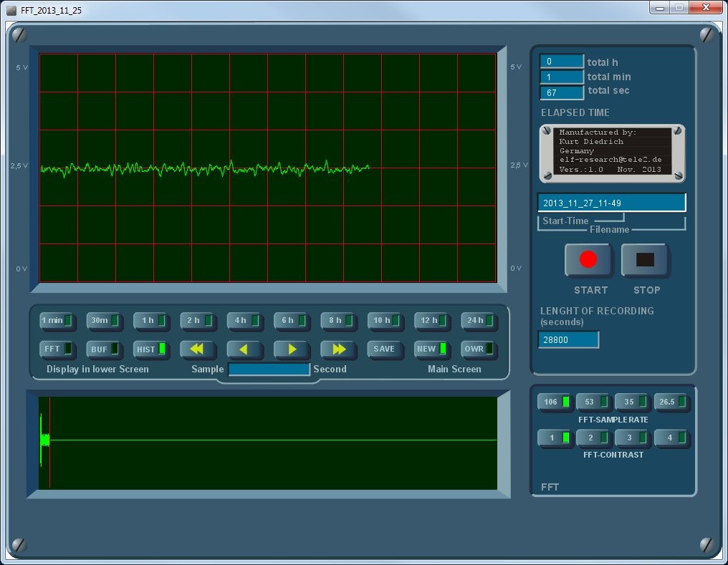Viewport: 728px width, 565px height.
Task: Select the 30m time range
Action: tap(103, 321)
